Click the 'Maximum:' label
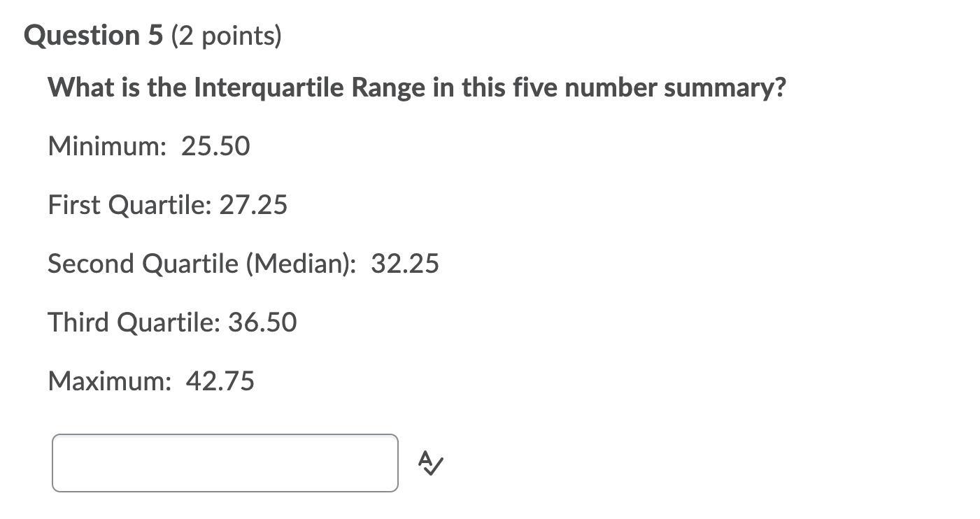The image size is (980, 519). [x=110, y=381]
